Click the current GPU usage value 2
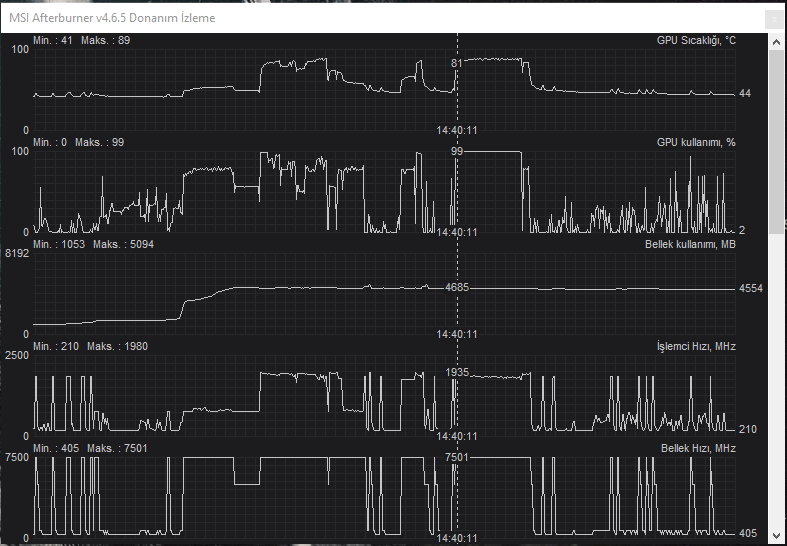 click(742, 230)
